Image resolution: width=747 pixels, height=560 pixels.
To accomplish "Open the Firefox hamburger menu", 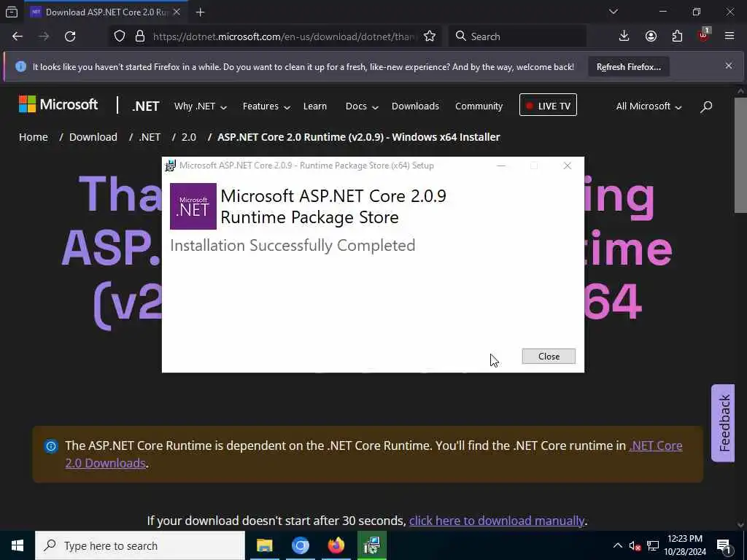I will 729,36.
